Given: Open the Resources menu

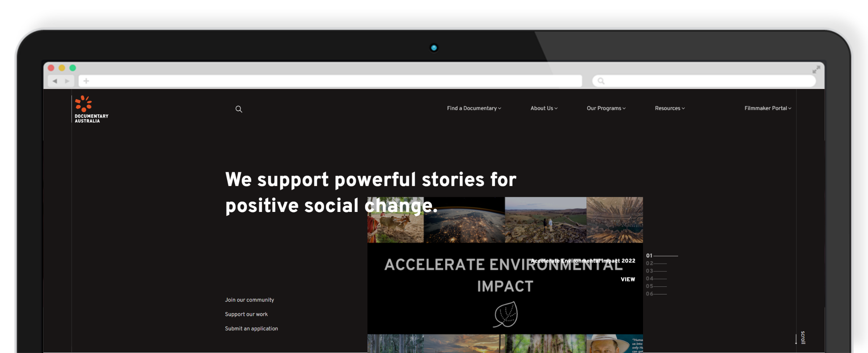Looking at the screenshot, I should (x=670, y=108).
